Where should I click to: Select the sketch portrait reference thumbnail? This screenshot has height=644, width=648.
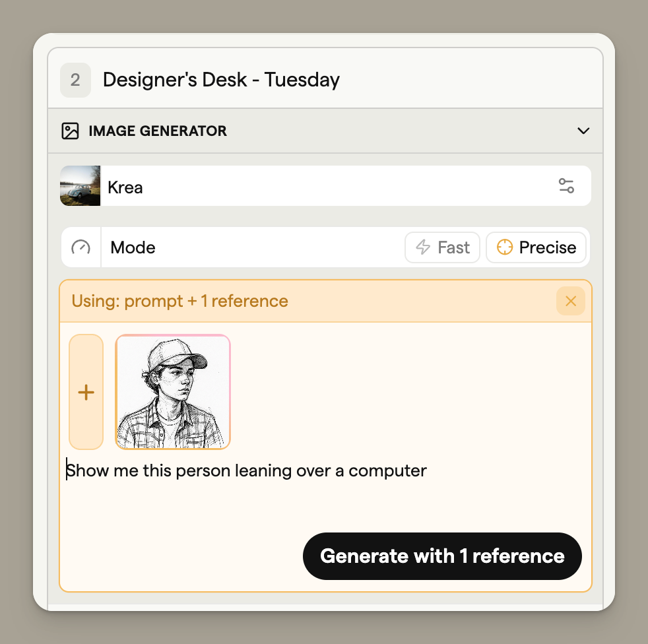(x=173, y=393)
